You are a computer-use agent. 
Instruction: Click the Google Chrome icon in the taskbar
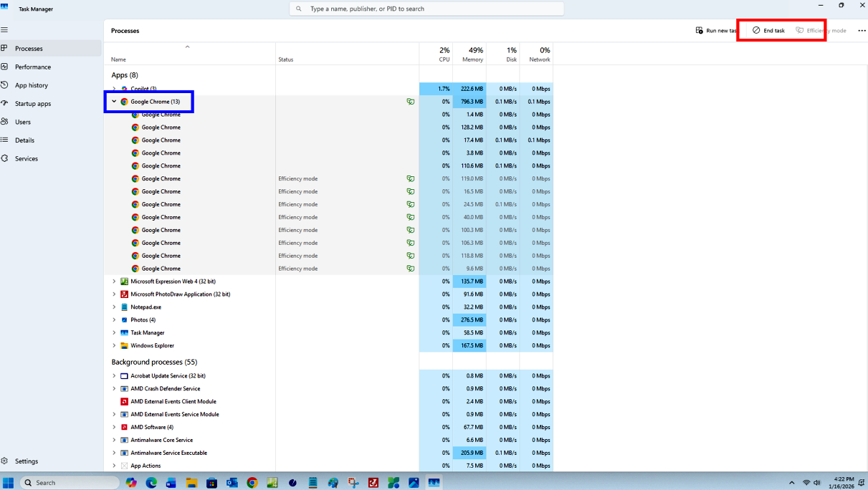pos(252,483)
